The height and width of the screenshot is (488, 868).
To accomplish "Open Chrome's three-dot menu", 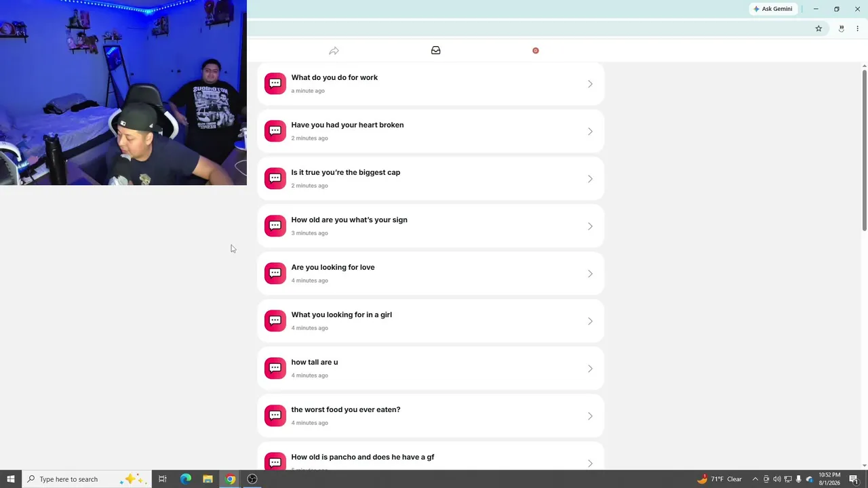I will coord(857,28).
